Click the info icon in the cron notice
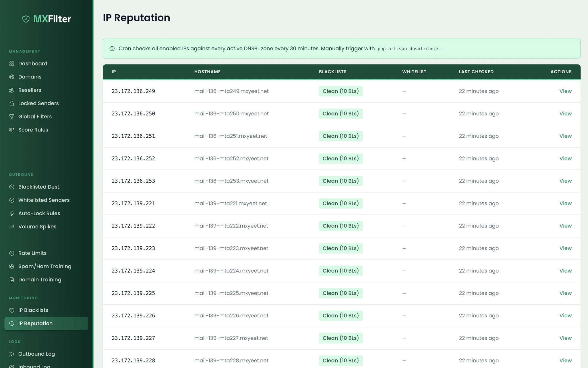This screenshot has height=368, width=588. 112,49
